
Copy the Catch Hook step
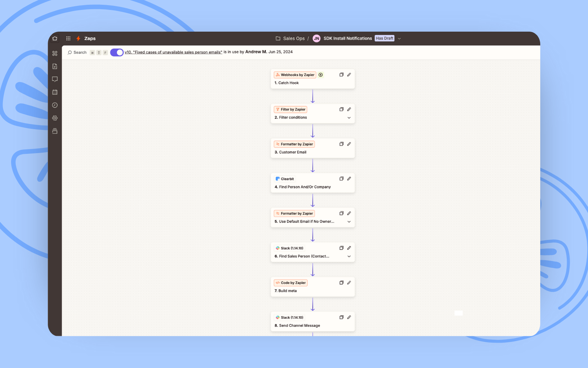(x=341, y=75)
